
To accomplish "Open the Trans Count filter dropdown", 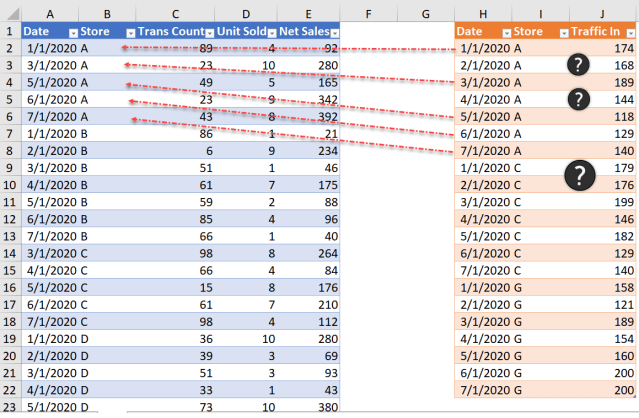I will pyautogui.click(x=209, y=33).
